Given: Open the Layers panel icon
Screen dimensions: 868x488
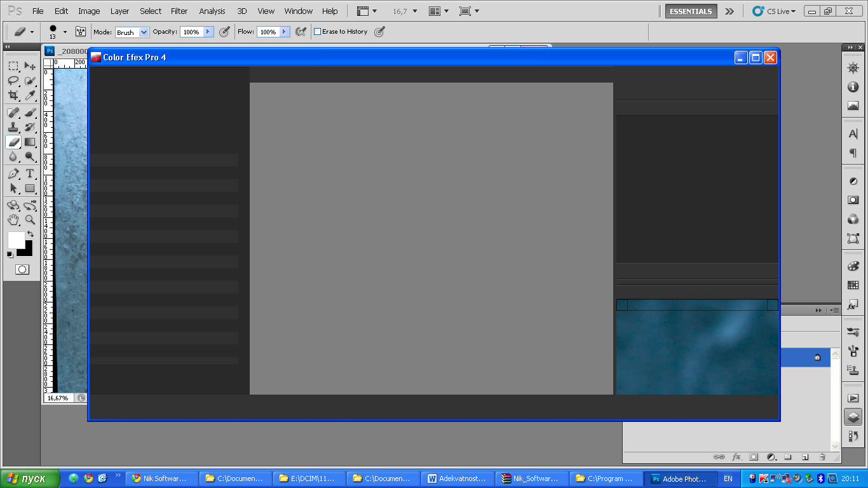Looking at the screenshot, I should click(853, 417).
